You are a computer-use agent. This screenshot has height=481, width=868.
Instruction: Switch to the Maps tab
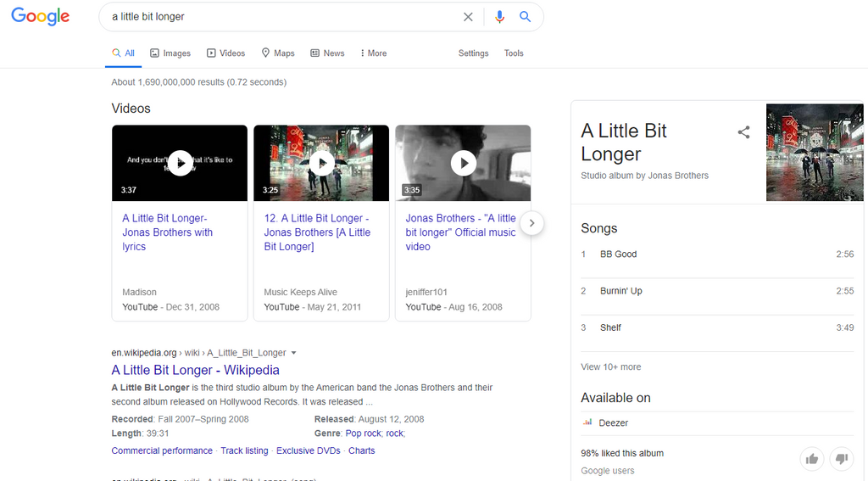point(278,53)
